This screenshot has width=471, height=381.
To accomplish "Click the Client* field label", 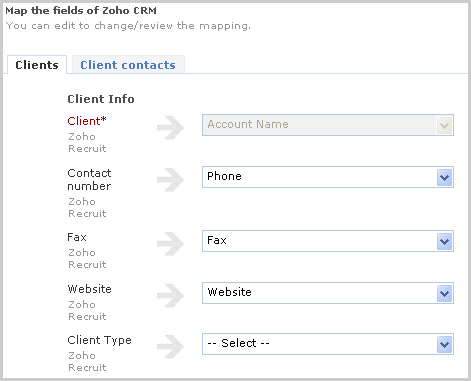I will [x=87, y=121].
